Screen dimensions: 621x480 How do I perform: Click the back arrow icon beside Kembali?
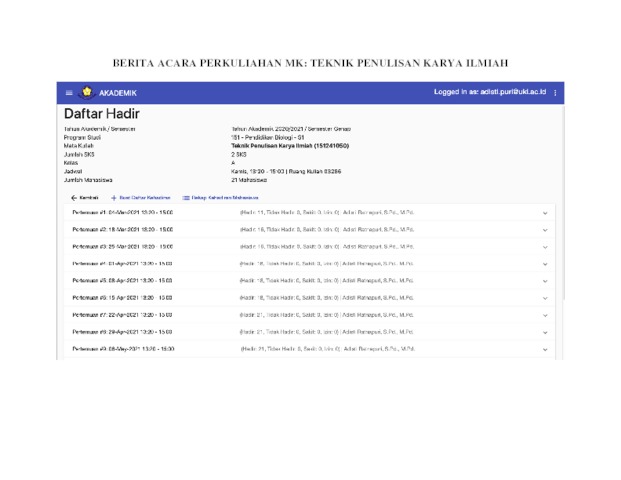pos(74,198)
